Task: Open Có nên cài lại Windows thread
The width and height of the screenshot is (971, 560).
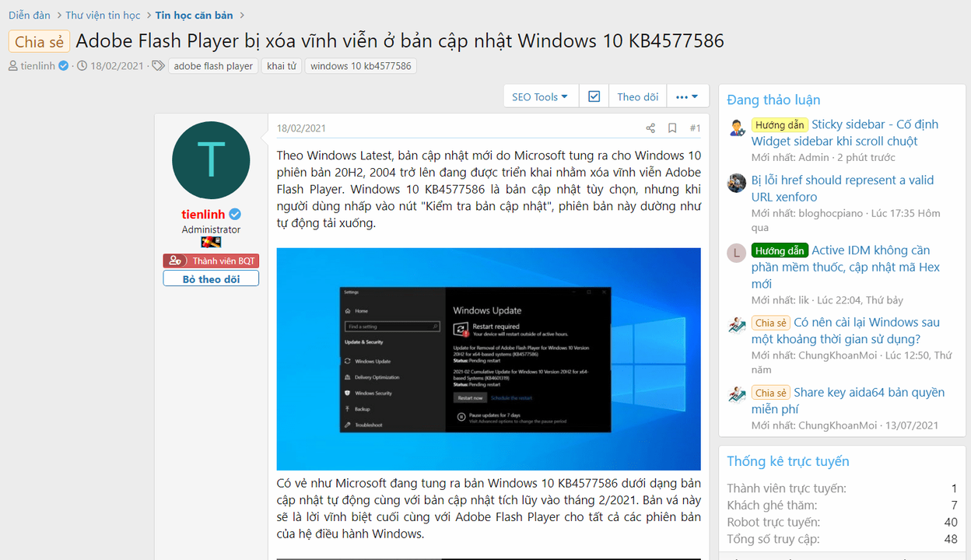Action: click(846, 331)
